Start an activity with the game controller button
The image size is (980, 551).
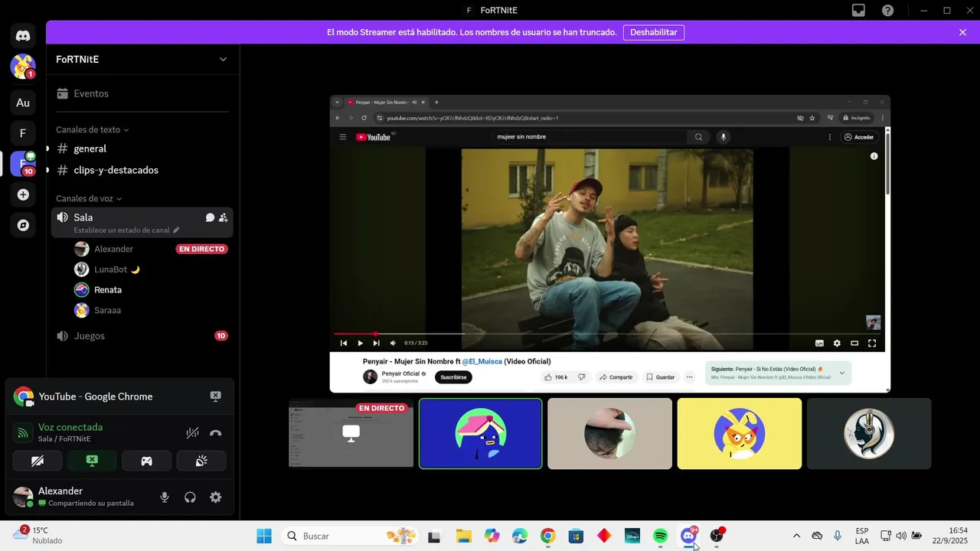(146, 461)
